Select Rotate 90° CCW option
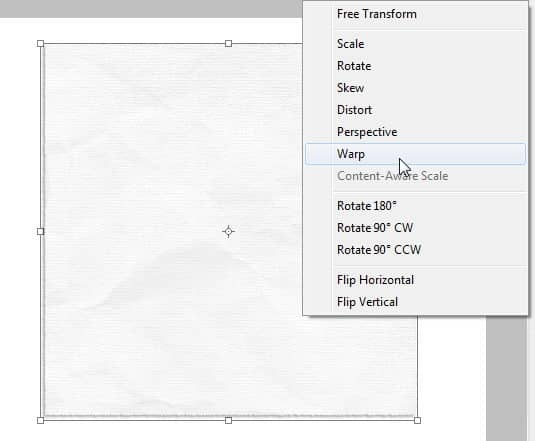This screenshot has height=441, width=535. [415, 250]
